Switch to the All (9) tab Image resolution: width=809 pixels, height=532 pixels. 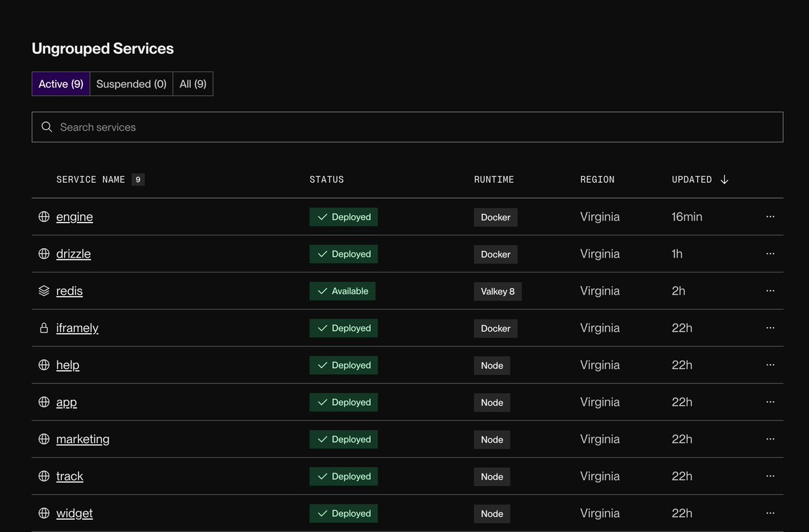[x=193, y=84]
